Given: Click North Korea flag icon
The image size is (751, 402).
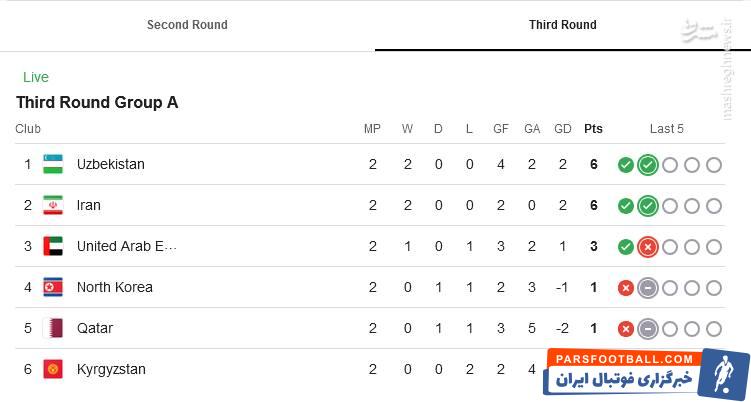Looking at the screenshot, I should pos(53,287).
